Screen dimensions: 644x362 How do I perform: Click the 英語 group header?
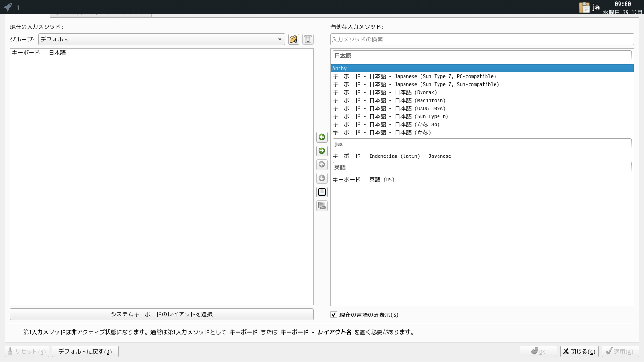(x=482, y=167)
